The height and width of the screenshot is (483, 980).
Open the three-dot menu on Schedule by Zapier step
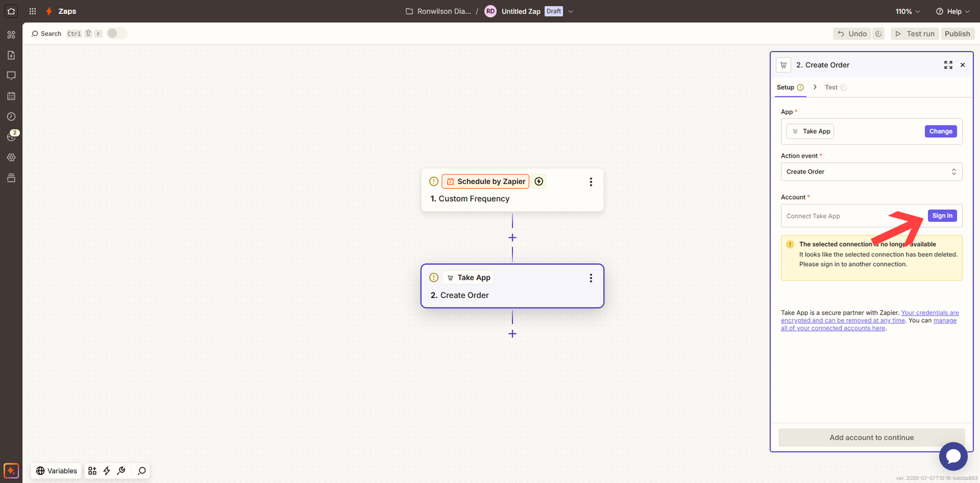[591, 182]
